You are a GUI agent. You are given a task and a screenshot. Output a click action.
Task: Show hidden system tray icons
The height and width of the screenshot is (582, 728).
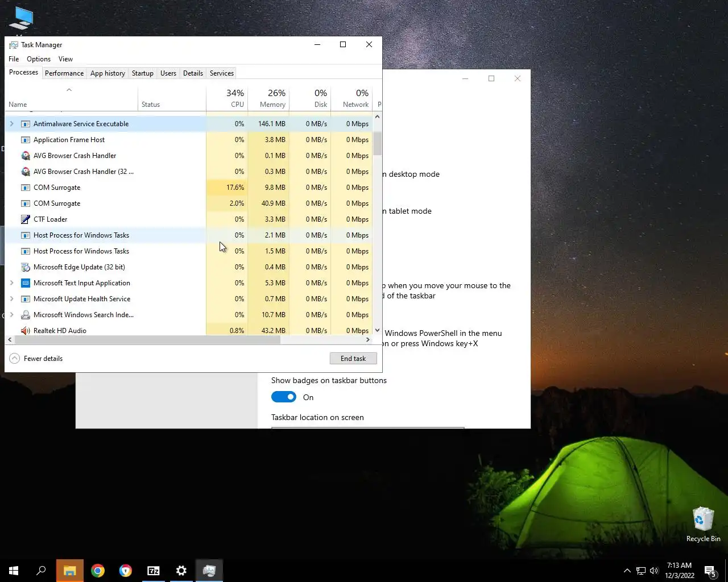click(x=627, y=571)
